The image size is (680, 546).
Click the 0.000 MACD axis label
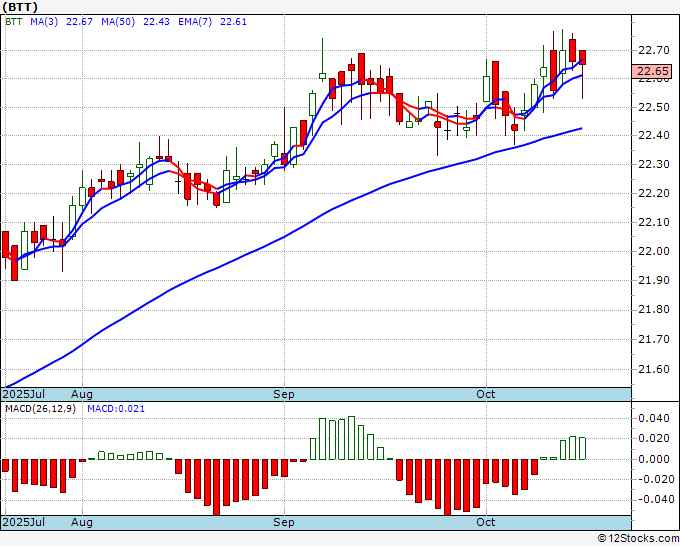(x=654, y=459)
